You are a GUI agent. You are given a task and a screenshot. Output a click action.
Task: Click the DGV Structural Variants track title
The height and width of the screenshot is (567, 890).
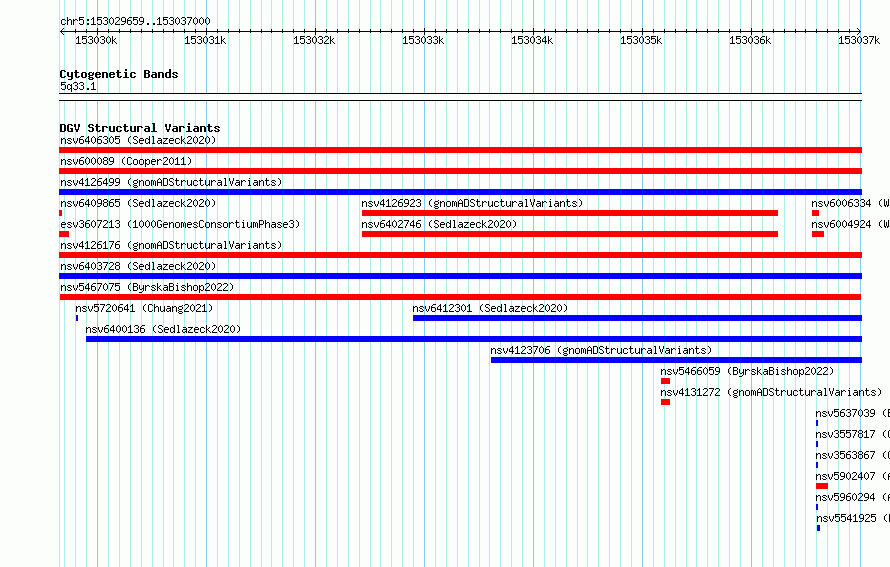140,128
